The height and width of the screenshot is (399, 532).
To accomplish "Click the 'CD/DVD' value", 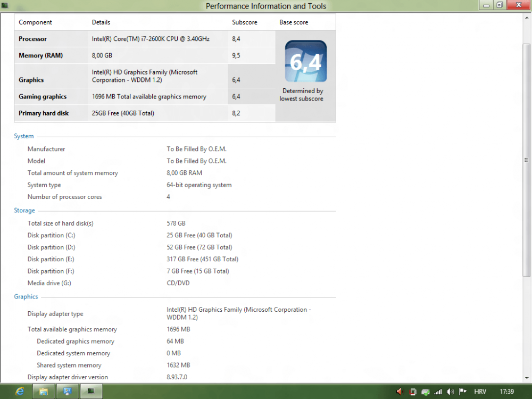I will tap(178, 283).
